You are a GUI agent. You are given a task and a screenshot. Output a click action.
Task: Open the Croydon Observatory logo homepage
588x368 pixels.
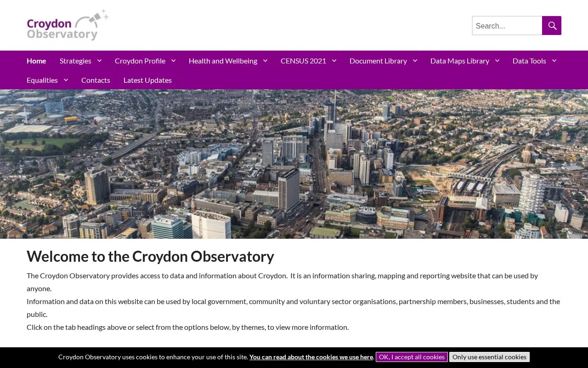68,25
